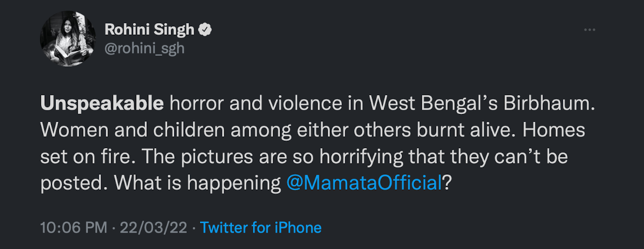Click the display name Rohini Singh
644x249 pixels.
point(149,30)
